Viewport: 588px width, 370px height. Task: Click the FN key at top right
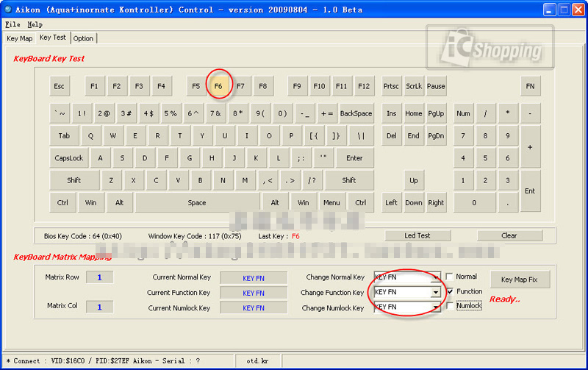pos(530,86)
